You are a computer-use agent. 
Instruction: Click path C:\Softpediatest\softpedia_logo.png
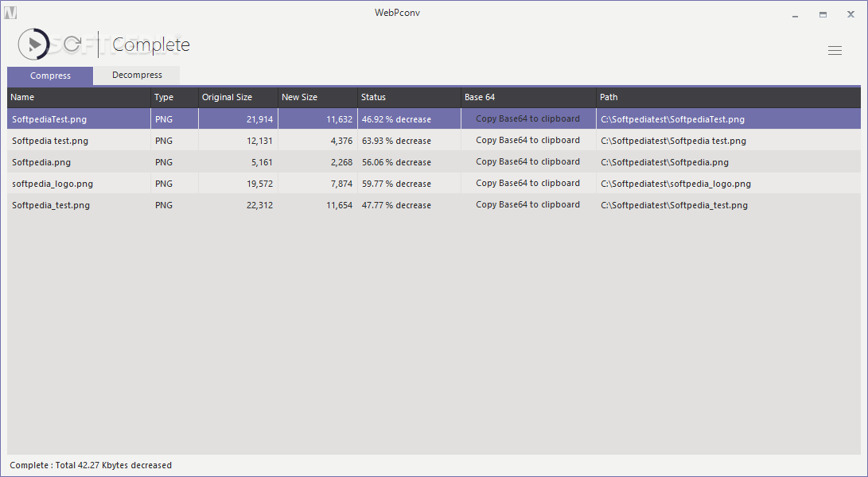[676, 184]
